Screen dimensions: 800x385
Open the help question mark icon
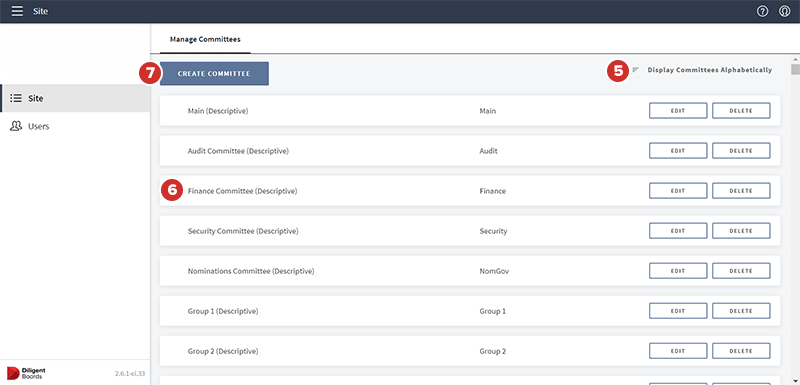[x=762, y=11]
